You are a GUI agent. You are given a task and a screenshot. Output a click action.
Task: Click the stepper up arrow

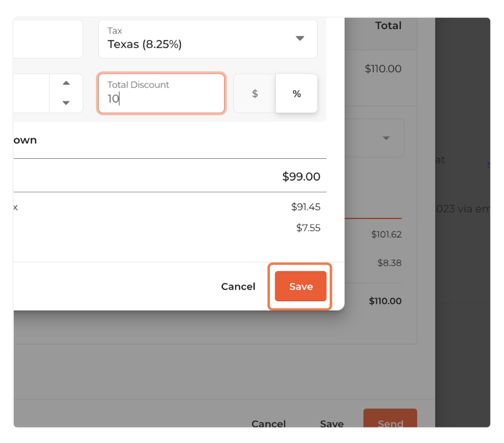click(66, 83)
